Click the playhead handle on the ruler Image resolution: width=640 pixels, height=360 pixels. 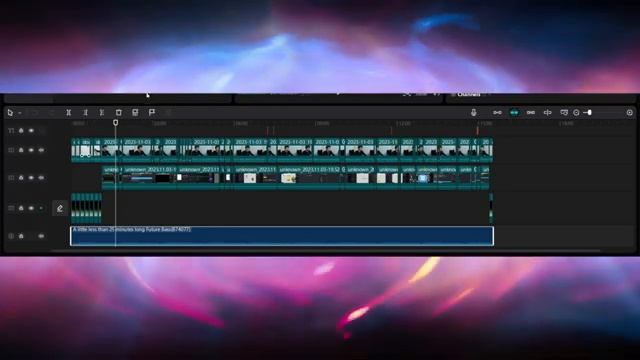(x=116, y=122)
